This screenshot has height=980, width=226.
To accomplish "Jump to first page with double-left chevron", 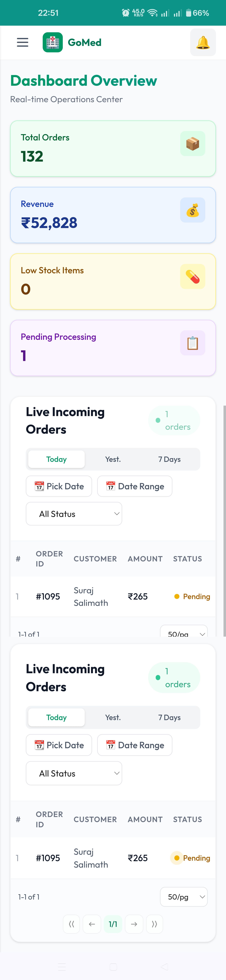I will click(x=71, y=924).
